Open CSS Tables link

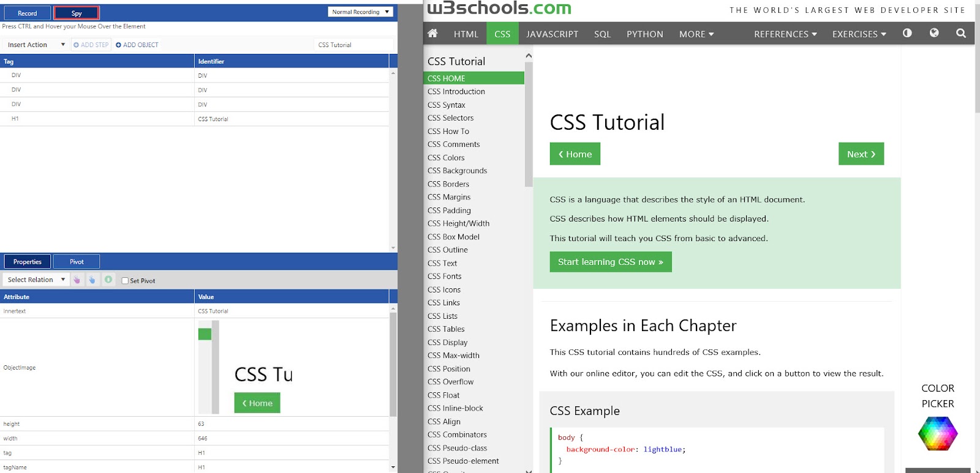[x=446, y=329]
